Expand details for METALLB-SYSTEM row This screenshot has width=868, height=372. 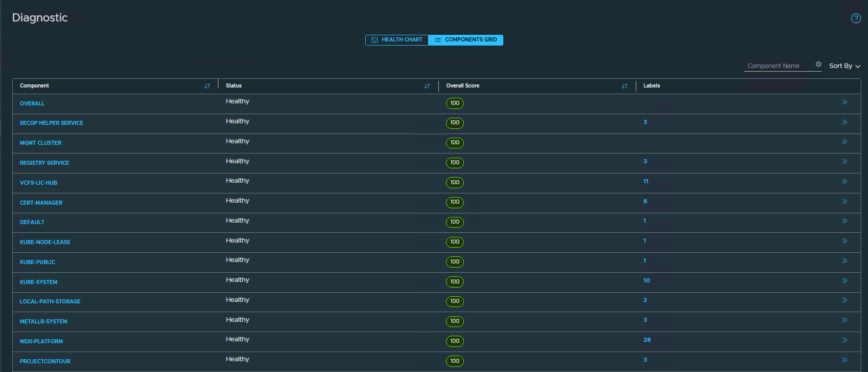pyautogui.click(x=844, y=320)
